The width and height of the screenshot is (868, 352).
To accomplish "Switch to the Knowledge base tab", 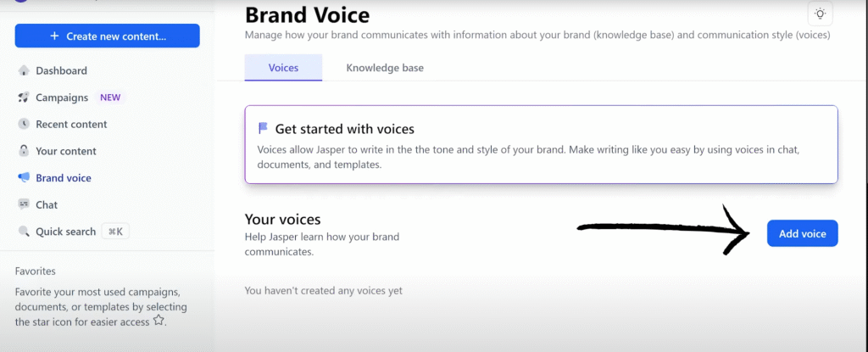I will [385, 68].
